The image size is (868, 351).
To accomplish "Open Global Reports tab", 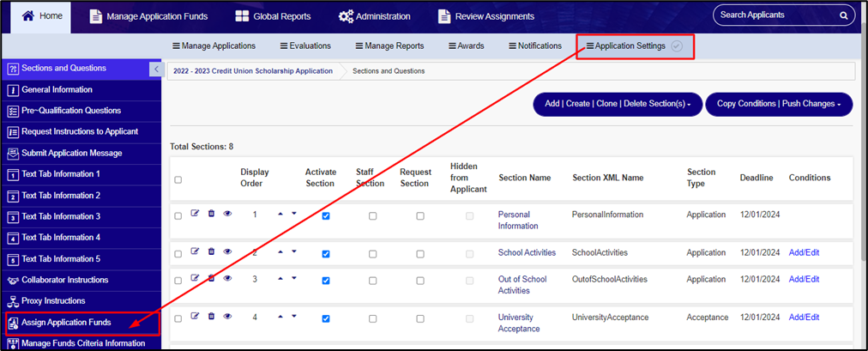I will tap(273, 16).
